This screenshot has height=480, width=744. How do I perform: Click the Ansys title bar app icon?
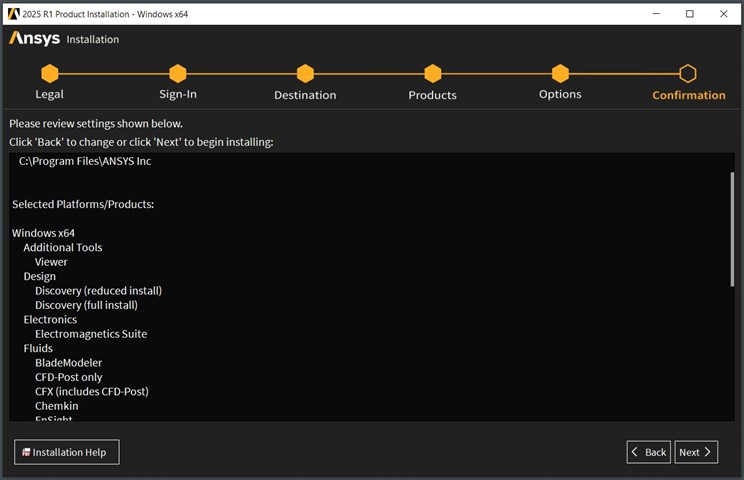click(13, 14)
